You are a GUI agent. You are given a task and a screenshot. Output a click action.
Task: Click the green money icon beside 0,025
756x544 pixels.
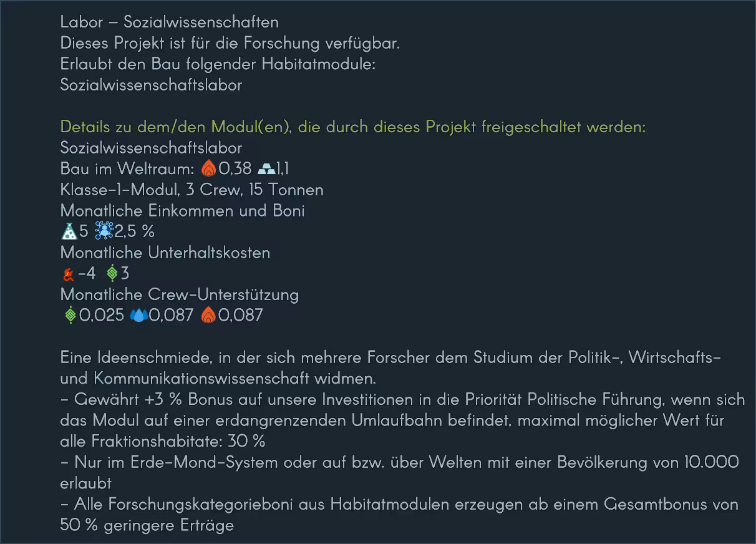coord(70,315)
